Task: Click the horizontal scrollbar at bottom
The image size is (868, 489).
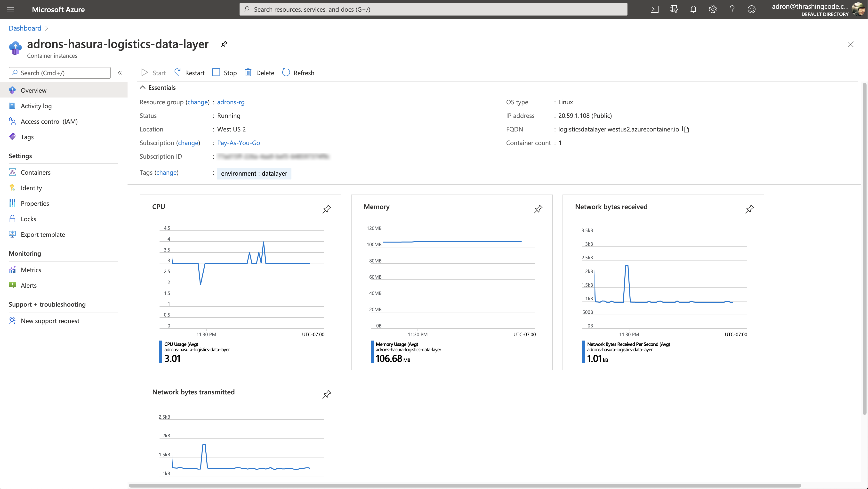Action: [464, 486]
